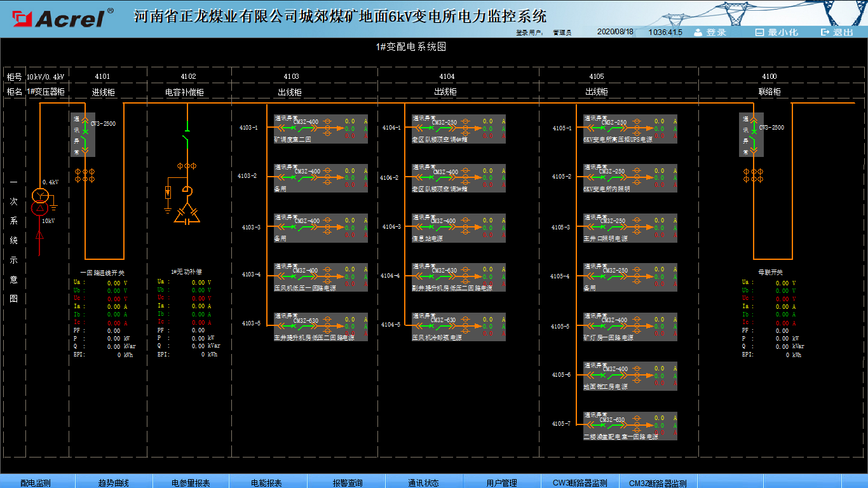Image resolution: width=868 pixels, height=488 pixels.
Task: Click the 最小化 button
Action: (776, 32)
